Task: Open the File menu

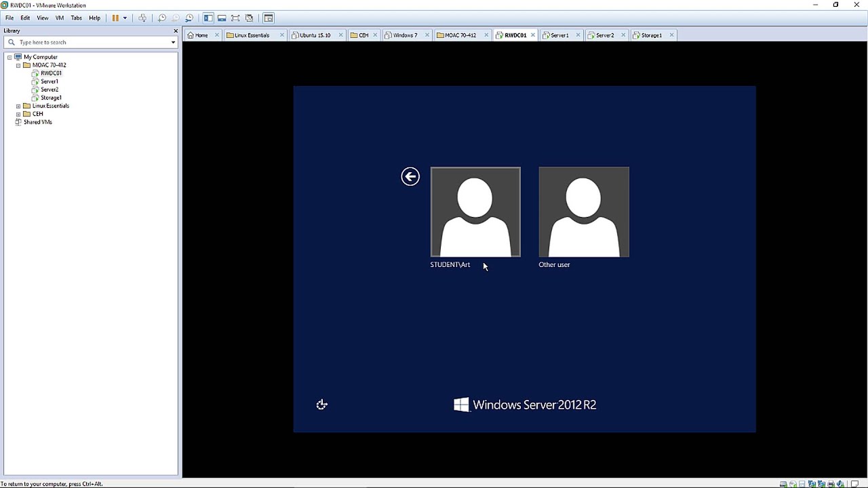Action: click(x=9, y=18)
